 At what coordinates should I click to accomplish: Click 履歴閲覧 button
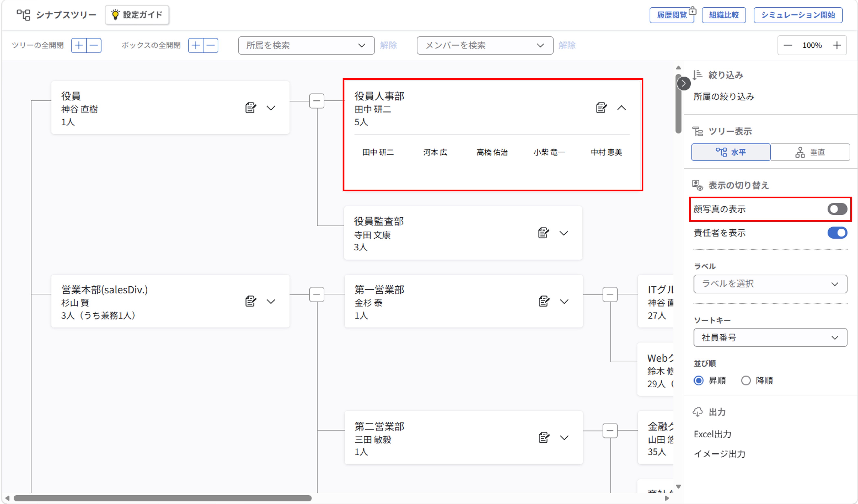tap(672, 15)
